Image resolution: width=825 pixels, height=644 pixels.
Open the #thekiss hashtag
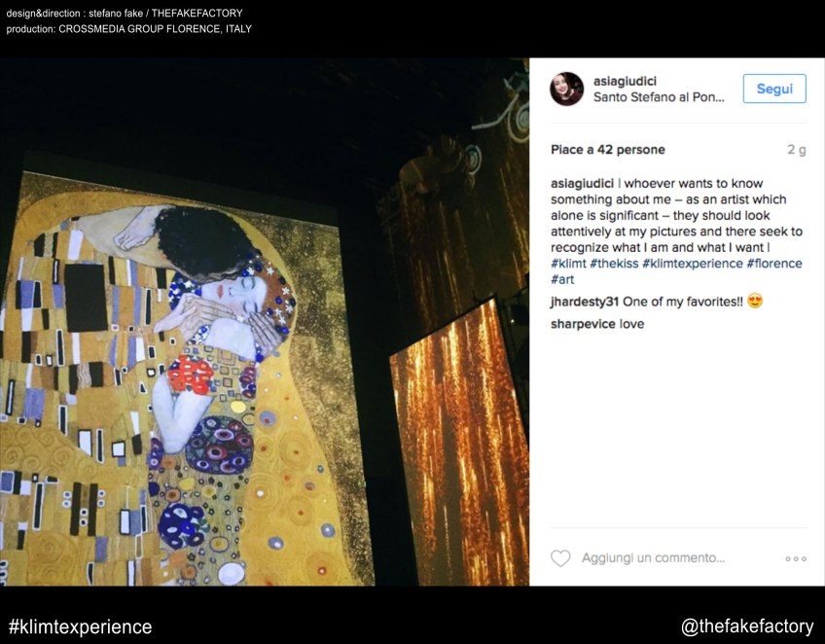(614, 264)
